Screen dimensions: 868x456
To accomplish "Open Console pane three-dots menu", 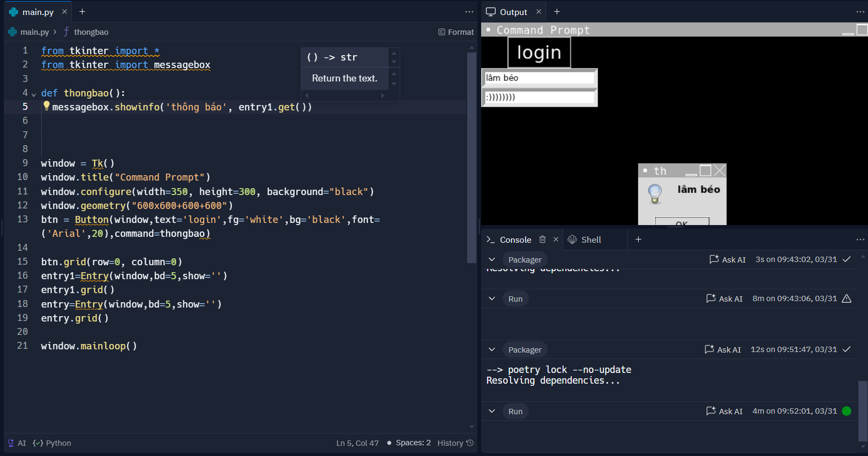I will tap(860, 240).
